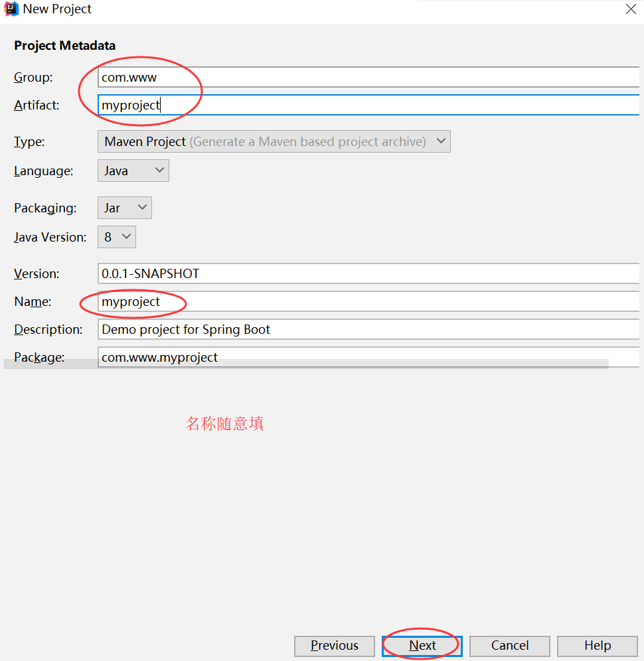Open the Type dropdown showing Maven Project

(x=274, y=141)
